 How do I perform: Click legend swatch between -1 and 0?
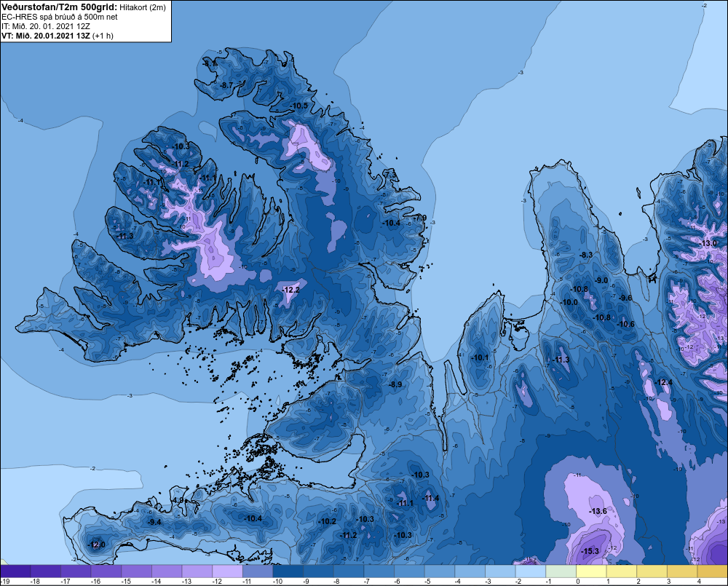(x=561, y=571)
